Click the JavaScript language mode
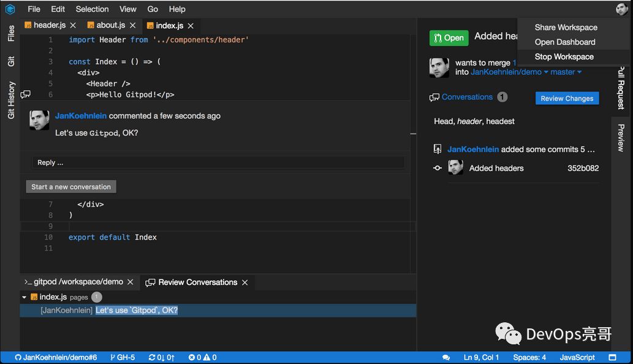The height and width of the screenshot is (364, 633). click(577, 357)
